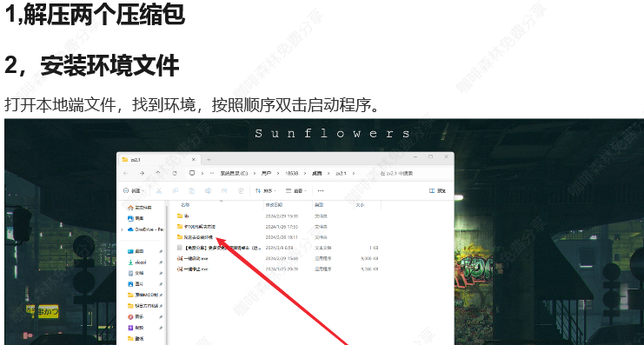Click the Copy icon in toolbar
Image resolution: width=644 pixels, height=345 pixels.
click(x=176, y=190)
